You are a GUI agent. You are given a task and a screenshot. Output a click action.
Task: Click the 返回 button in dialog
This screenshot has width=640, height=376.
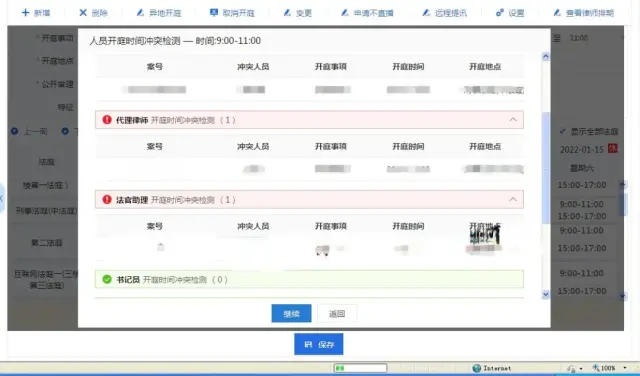pos(337,314)
